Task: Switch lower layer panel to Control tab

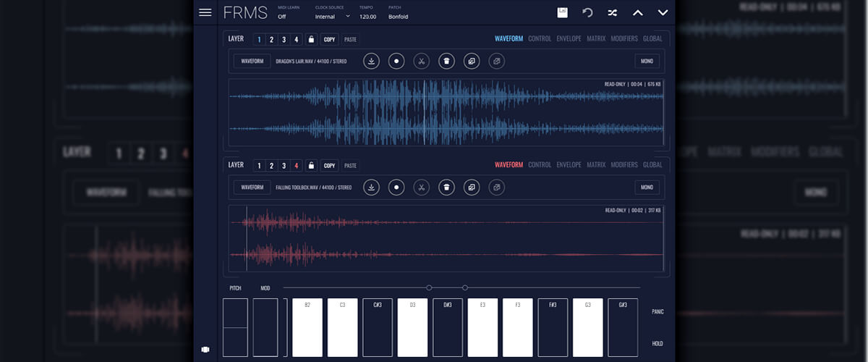Action: pos(540,164)
